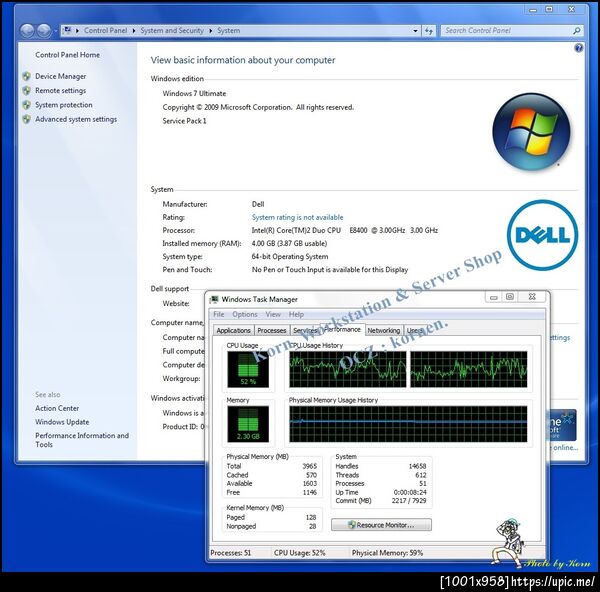Click the System and Security breadcrumb

point(172,31)
